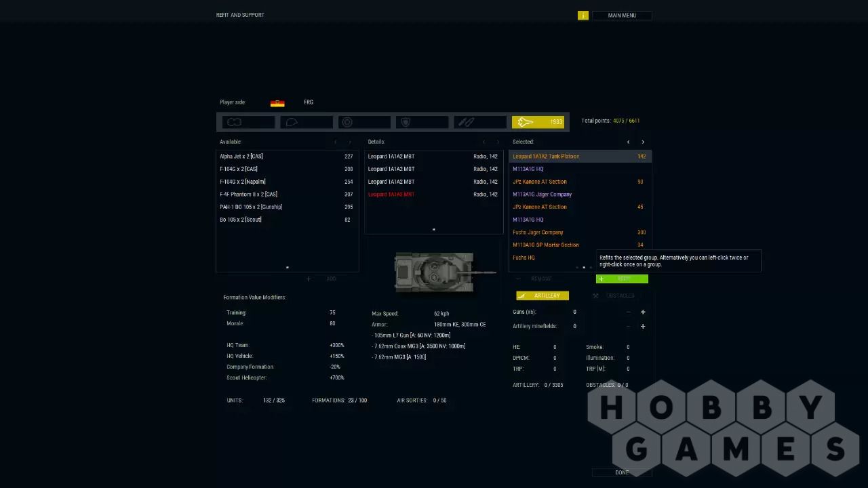This screenshot has height=488, width=868.
Task: Increase Artillery minefields with plus
Action: click(643, 327)
